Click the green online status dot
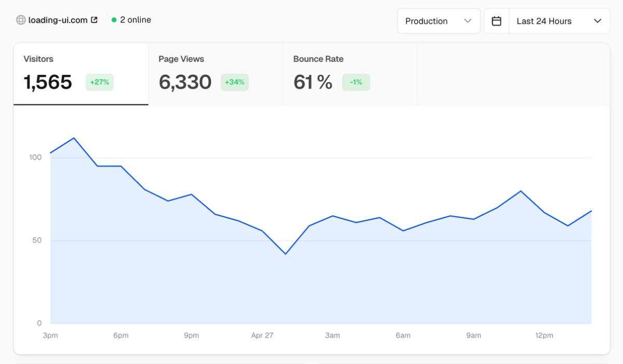 [x=114, y=20]
